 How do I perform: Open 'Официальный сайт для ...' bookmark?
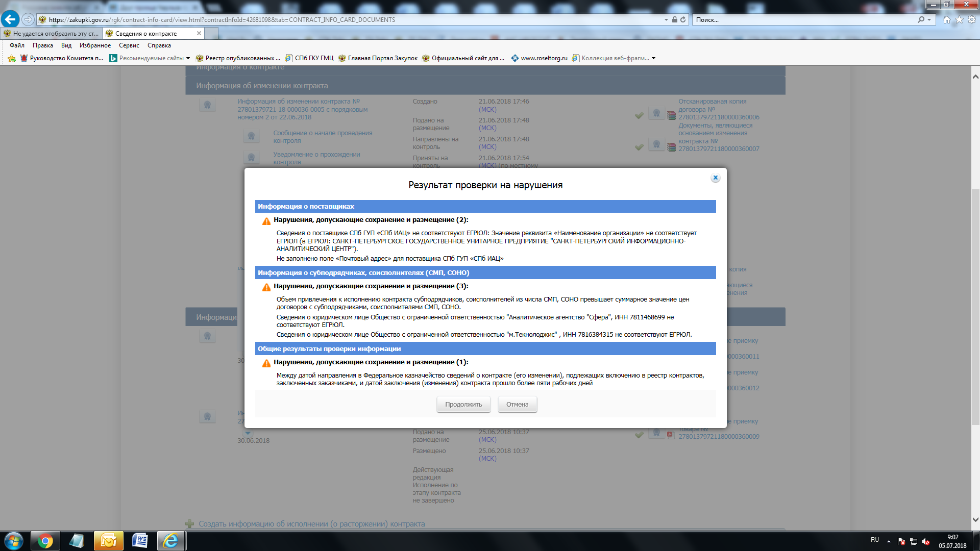click(463, 58)
